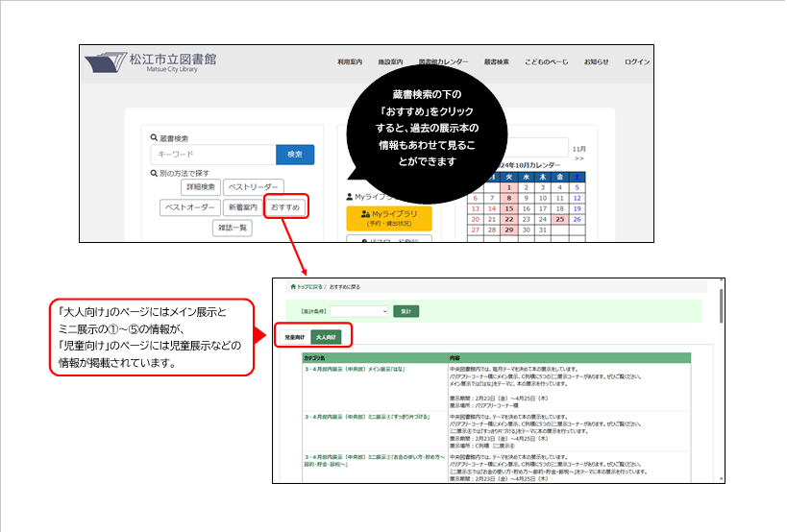
Task: Click the キーワード search input field
Action: click(212, 155)
